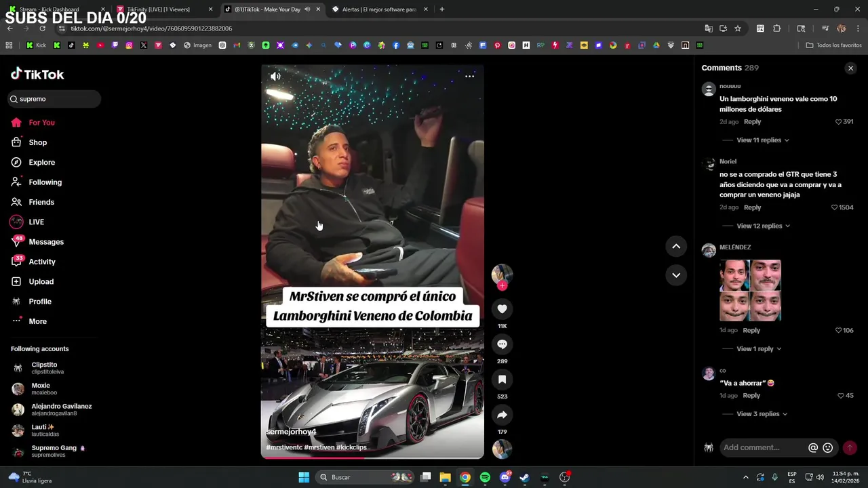Open the sermejorhoy4 creator username
868x488 pixels.
[291, 432]
